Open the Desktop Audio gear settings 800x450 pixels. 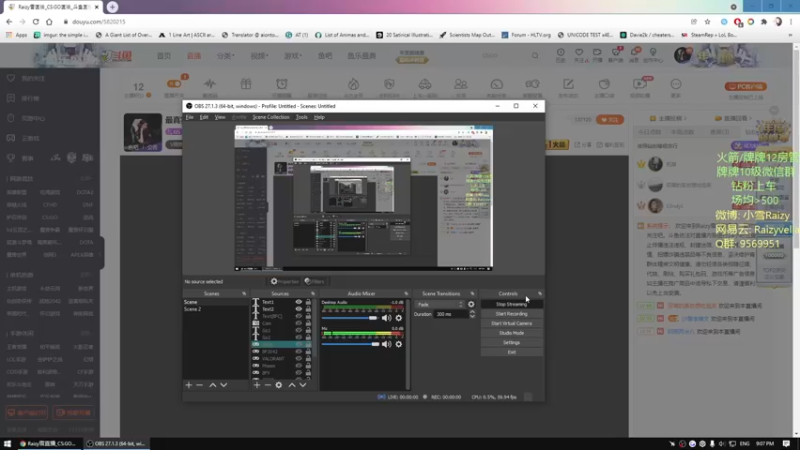[x=398, y=318]
